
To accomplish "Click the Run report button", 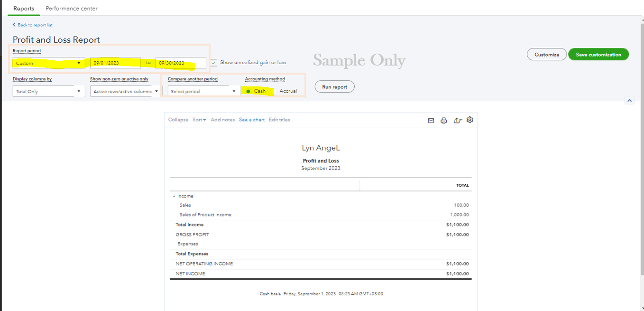I will 335,87.
